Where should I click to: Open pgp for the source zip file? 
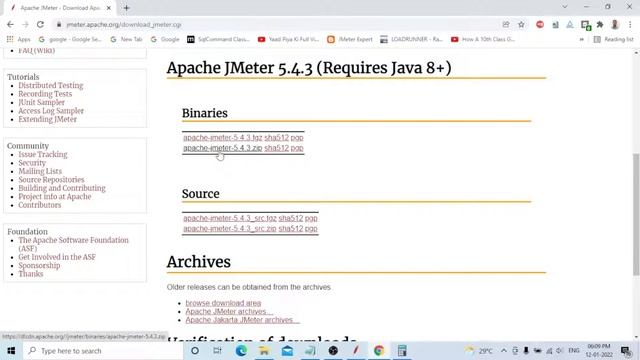(x=311, y=229)
